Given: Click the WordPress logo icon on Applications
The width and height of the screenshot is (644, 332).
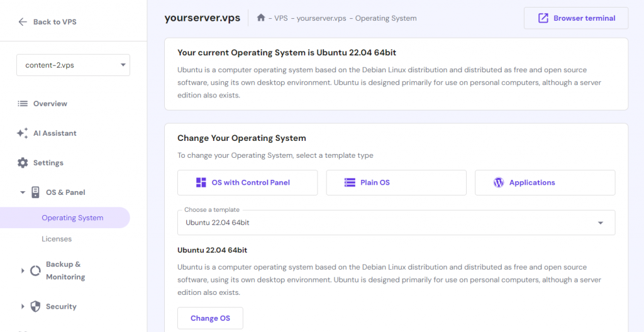Looking at the screenshot, I should tap(499, 183).
